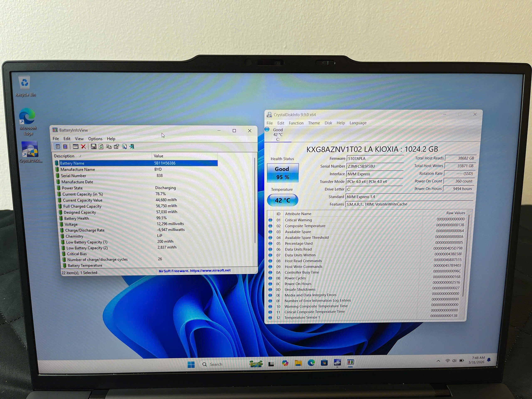Open the Function menu in CrystalDiskInfo

296,123
